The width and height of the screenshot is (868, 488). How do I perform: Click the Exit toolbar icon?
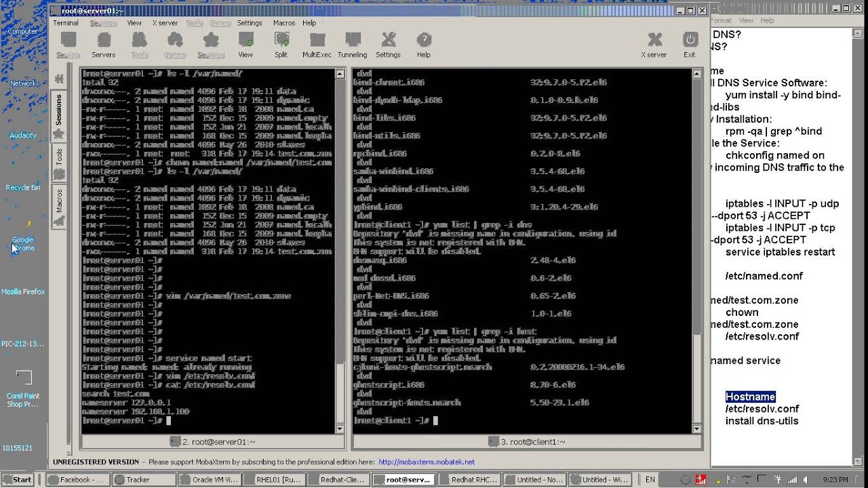click(x=690, y=45)
